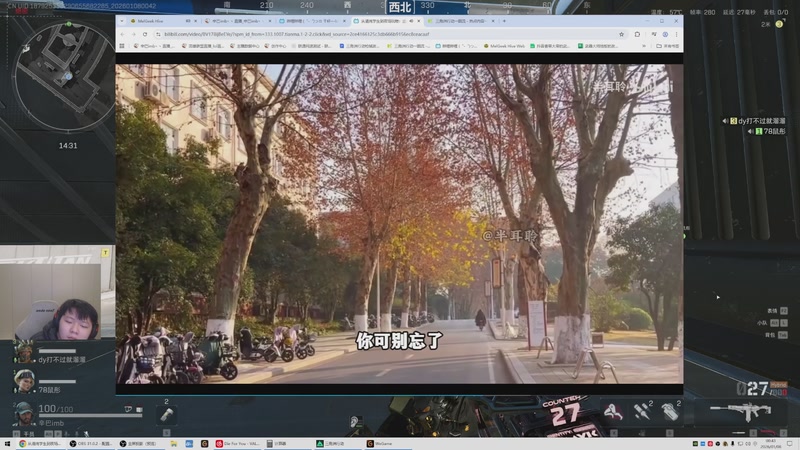Click the subtitle 你可别忘了
Viewport: 800px width, 450px height.
399,341
